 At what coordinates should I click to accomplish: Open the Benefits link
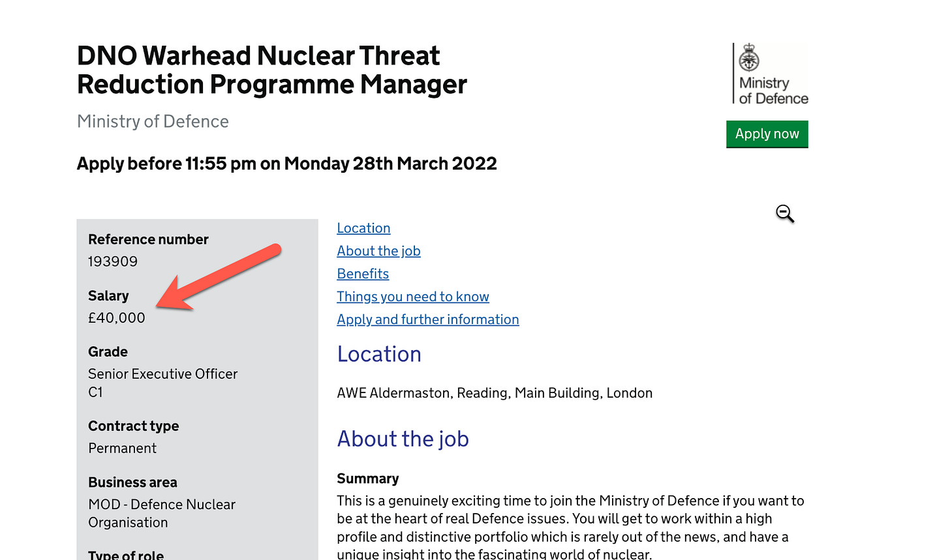tap(363, 274)
